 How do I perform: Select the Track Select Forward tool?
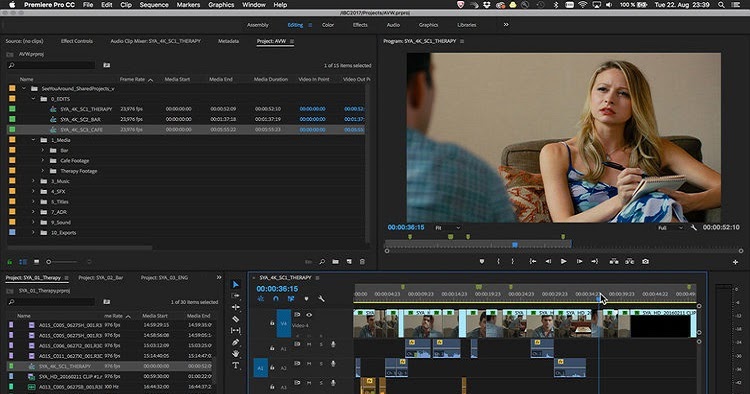pyautogui.click(x=235, y=296)
